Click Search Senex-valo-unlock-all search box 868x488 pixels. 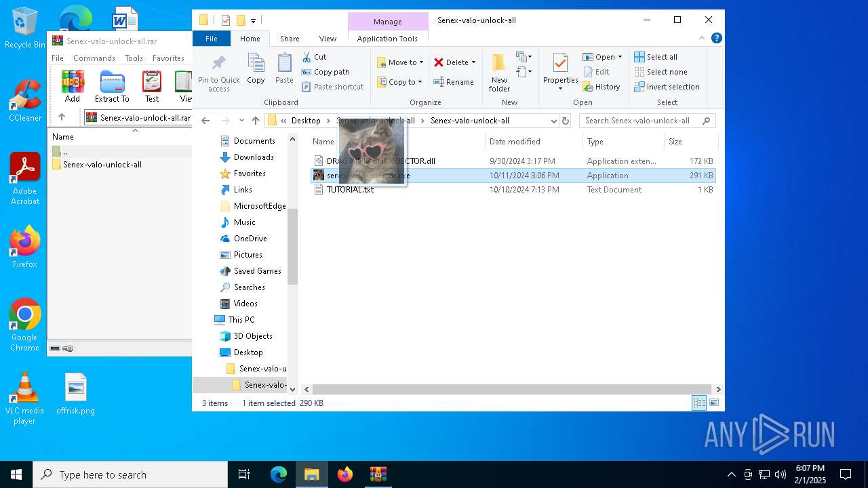pyautogui.click(x=647, y=121)
